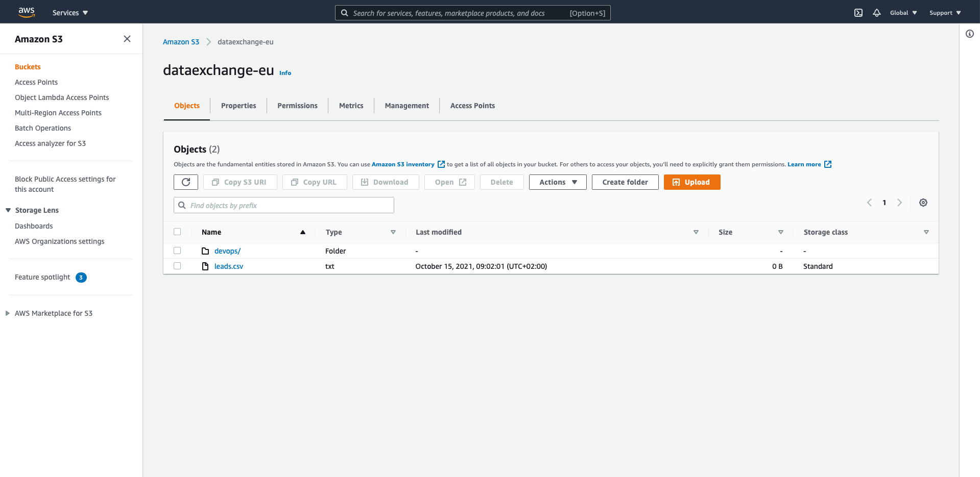Switch to the Permissions tab

[x=297, y=106]
